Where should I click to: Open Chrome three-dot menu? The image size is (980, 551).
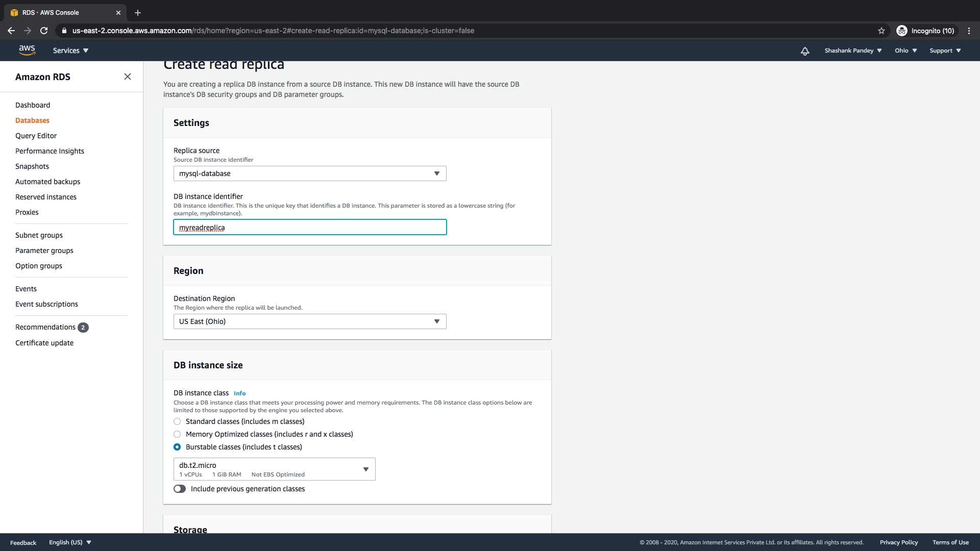969,31
